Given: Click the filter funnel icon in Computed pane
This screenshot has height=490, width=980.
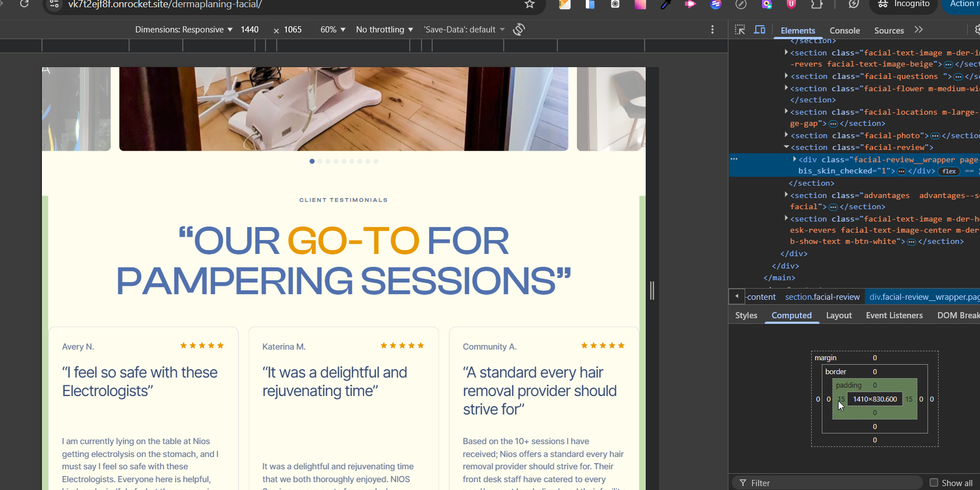Looking at the screenshot, I should (742, 483).
